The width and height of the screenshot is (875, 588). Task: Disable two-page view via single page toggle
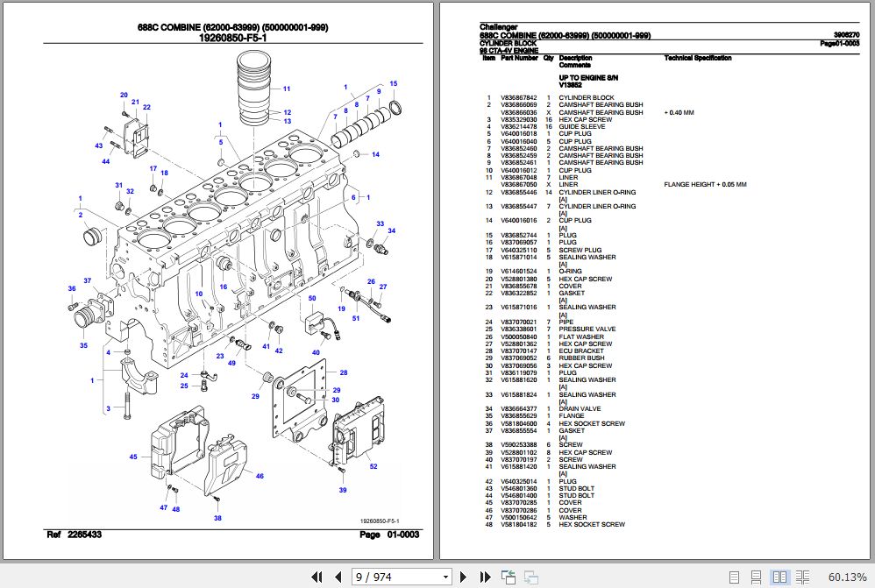point(735,577)
